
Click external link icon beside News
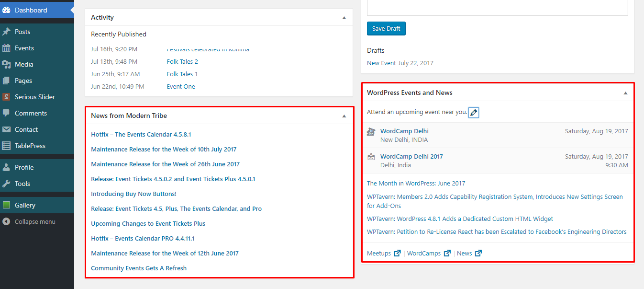point(478,253)
